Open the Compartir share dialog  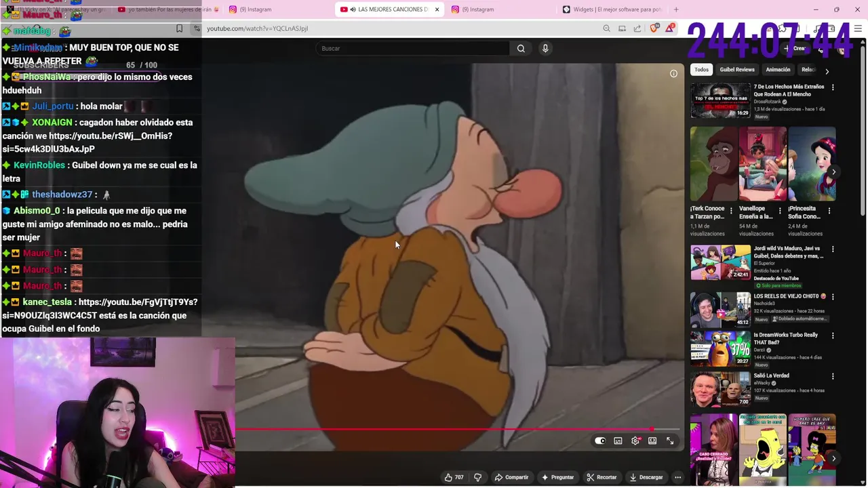point(511,477)
